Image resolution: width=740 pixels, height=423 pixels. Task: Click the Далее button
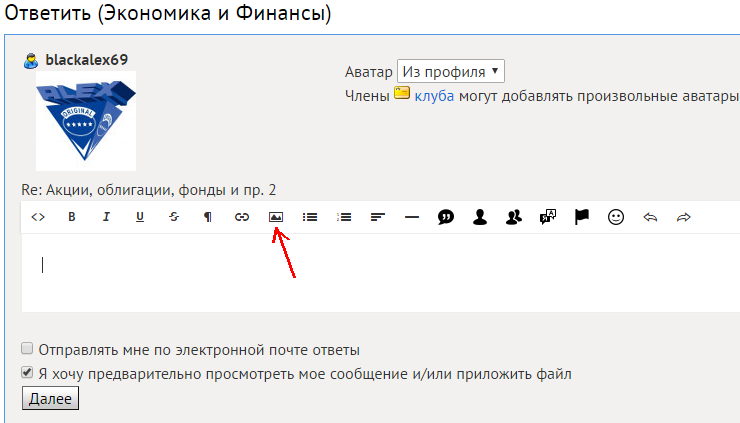[x=50, y=398]
